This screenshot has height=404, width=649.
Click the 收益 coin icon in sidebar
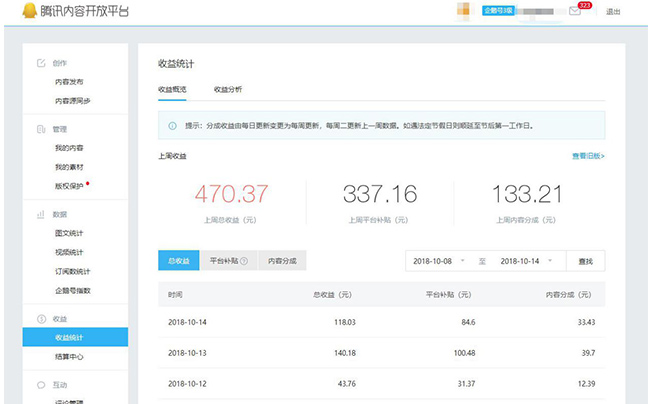point(41,318)
